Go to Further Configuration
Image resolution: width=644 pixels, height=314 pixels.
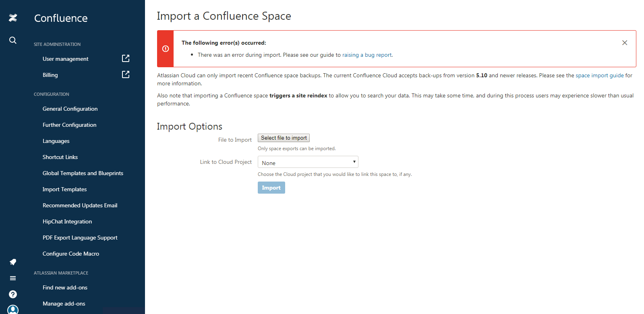pyautogui.click(x=70, y=125)
